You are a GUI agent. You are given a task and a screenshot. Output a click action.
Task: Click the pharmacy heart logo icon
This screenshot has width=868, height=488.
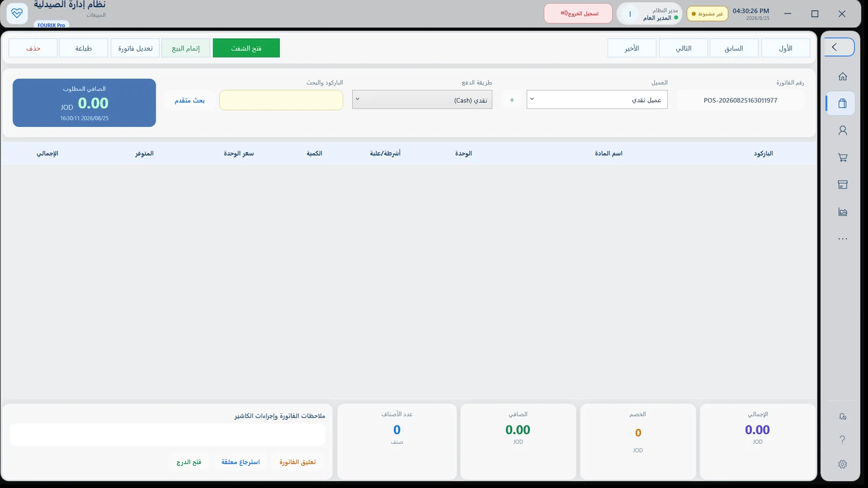coord(17,13)
